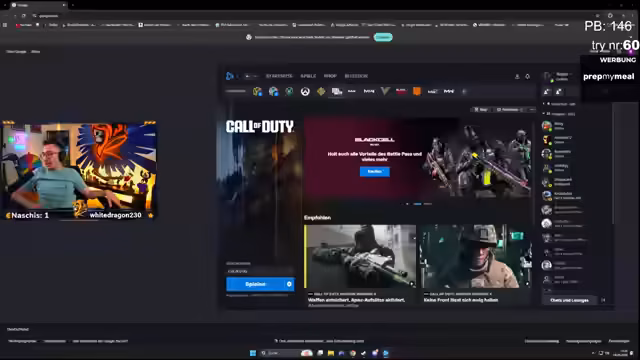Expand the profile dropdown in the launcher header
Screen dimensions: 640x360
pos(558,76)
